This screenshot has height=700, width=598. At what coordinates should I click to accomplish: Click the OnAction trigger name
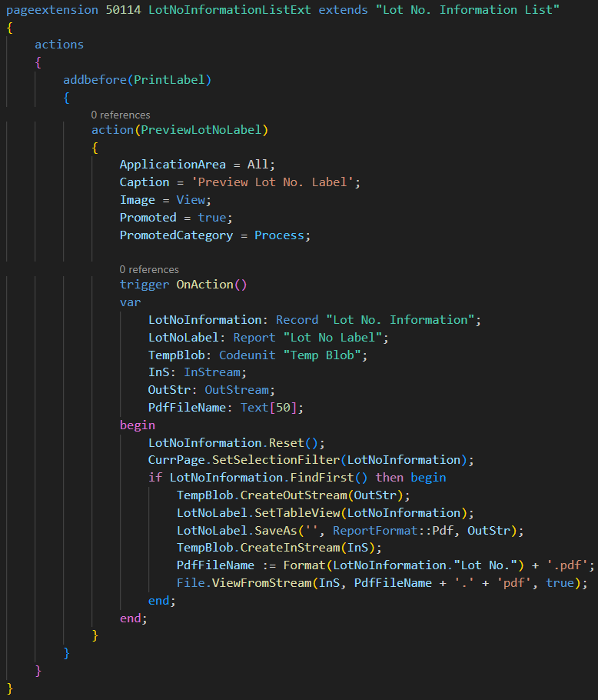coord(208,285)
